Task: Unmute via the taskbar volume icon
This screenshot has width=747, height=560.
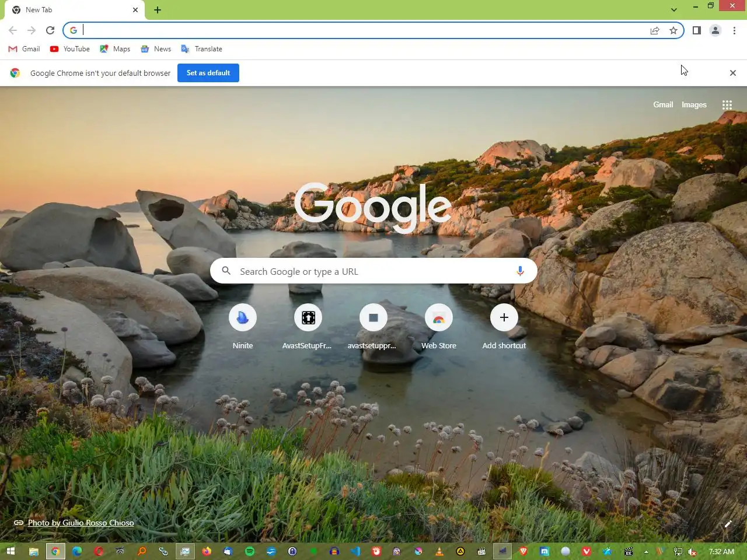Action: point(692,551)
